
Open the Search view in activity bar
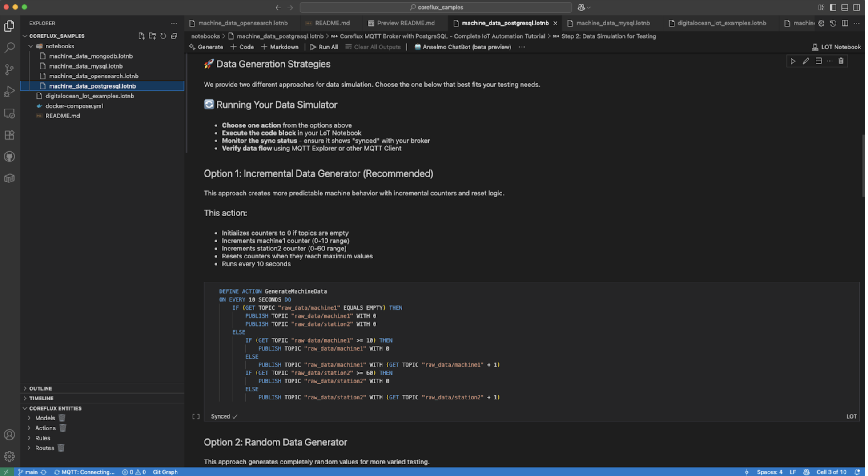coord(9,48)
